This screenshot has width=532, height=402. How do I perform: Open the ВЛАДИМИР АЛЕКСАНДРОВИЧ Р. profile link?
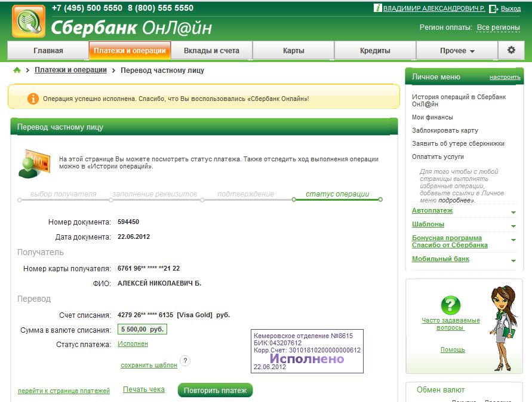pos(434,8)
